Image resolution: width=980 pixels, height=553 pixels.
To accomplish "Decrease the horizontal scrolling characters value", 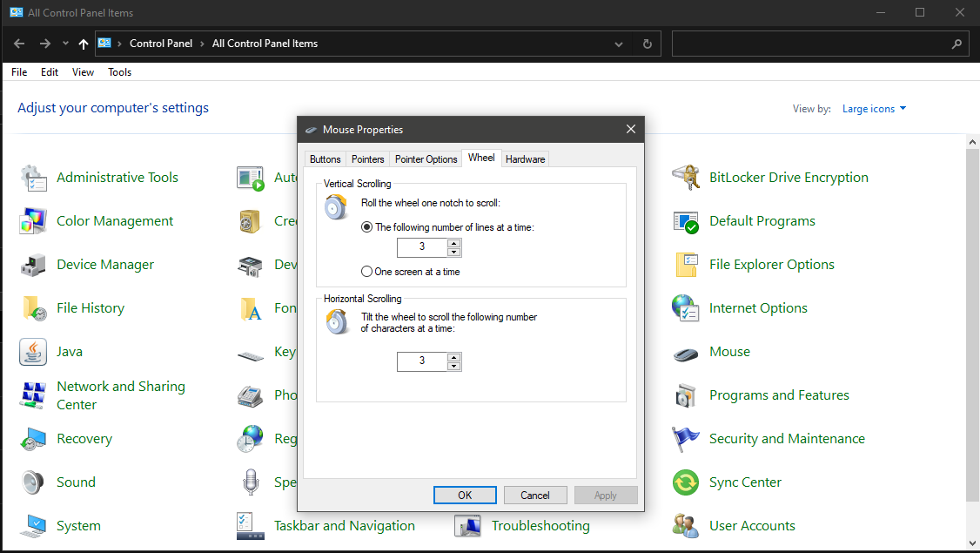I will click(454, 366).
